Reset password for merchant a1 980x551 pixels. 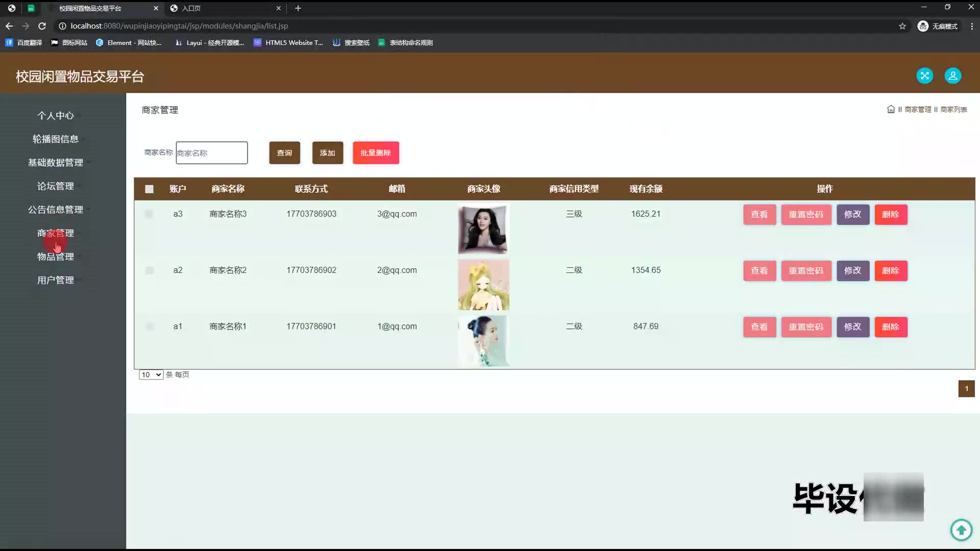pos(806,327)
